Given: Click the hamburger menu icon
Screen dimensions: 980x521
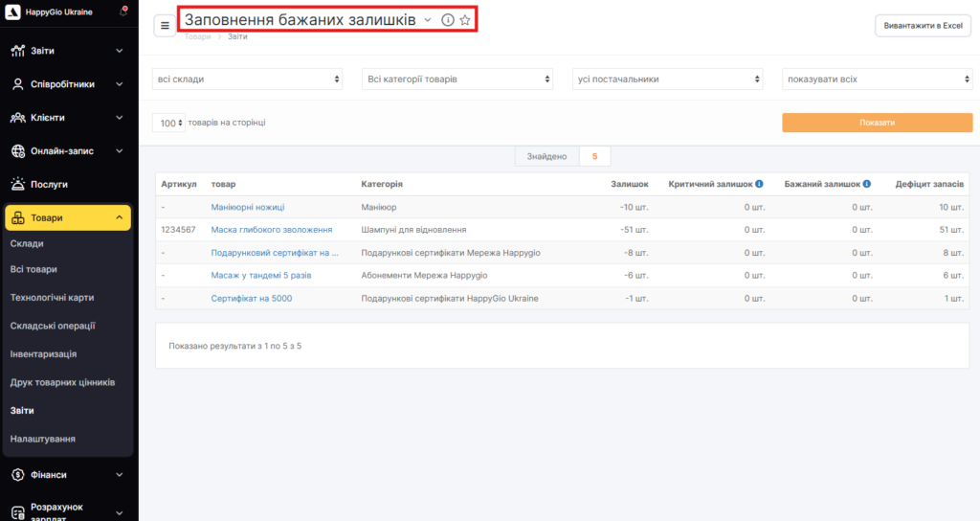Looking at the screenshot, I should pos(165,26).
